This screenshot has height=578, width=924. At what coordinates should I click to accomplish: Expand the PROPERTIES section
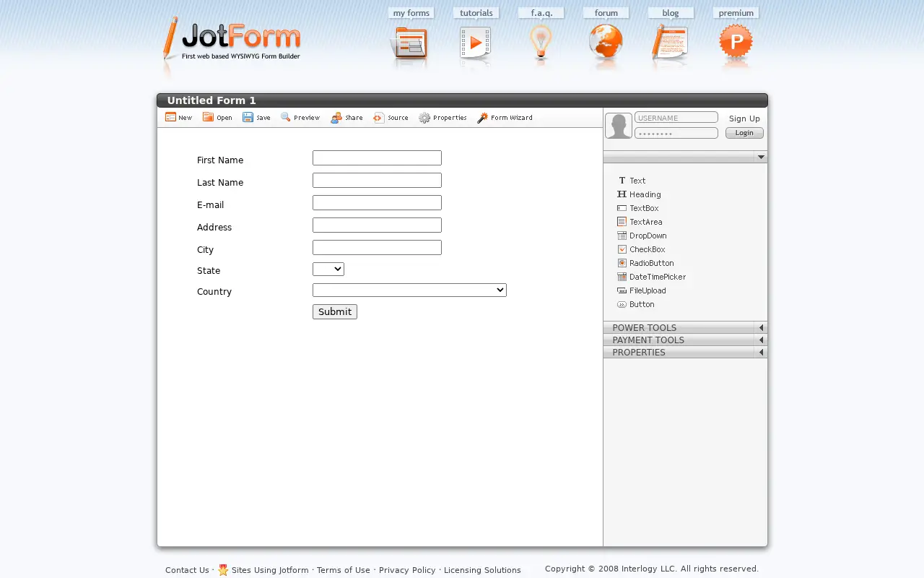coord(685,353)
